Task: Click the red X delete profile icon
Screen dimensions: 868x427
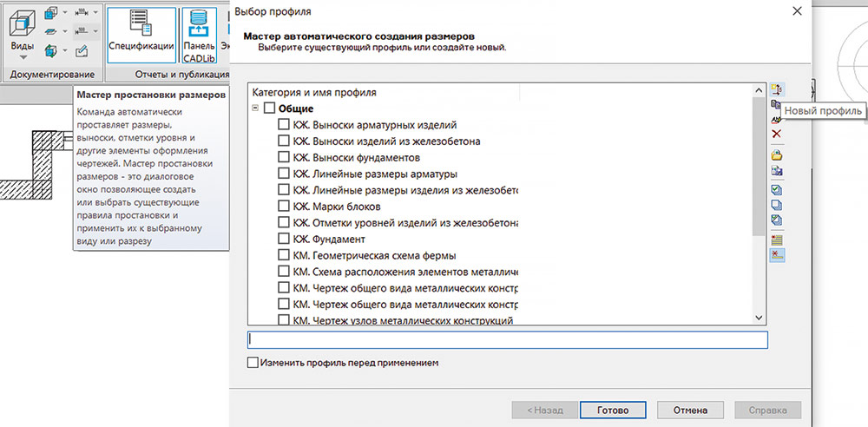Action: pos(777,134)
